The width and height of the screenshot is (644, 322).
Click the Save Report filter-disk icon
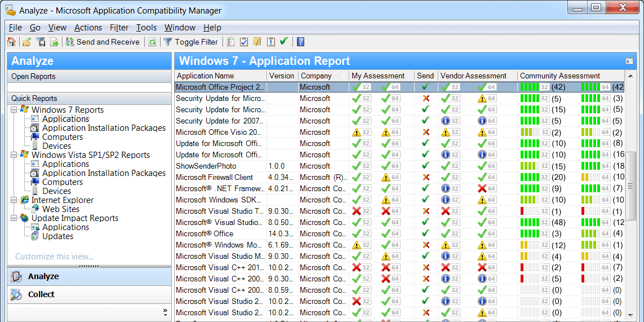click(x=40, y=42)
